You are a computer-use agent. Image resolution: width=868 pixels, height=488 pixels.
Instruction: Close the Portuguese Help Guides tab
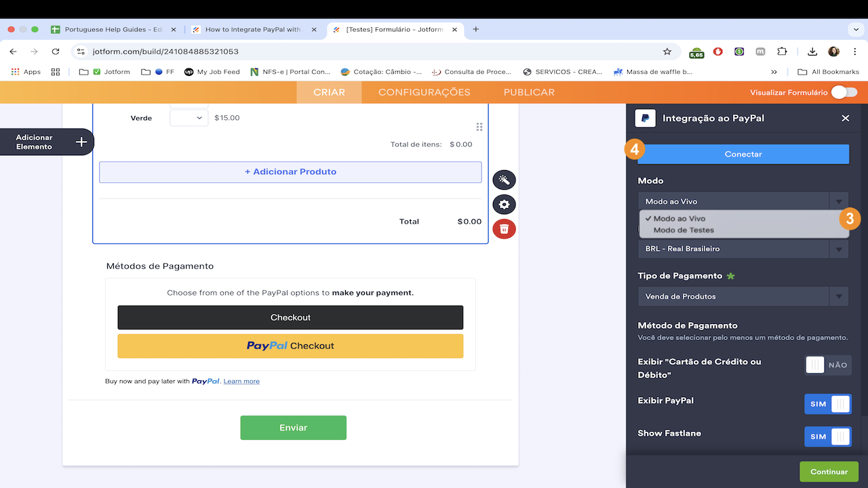174,30
